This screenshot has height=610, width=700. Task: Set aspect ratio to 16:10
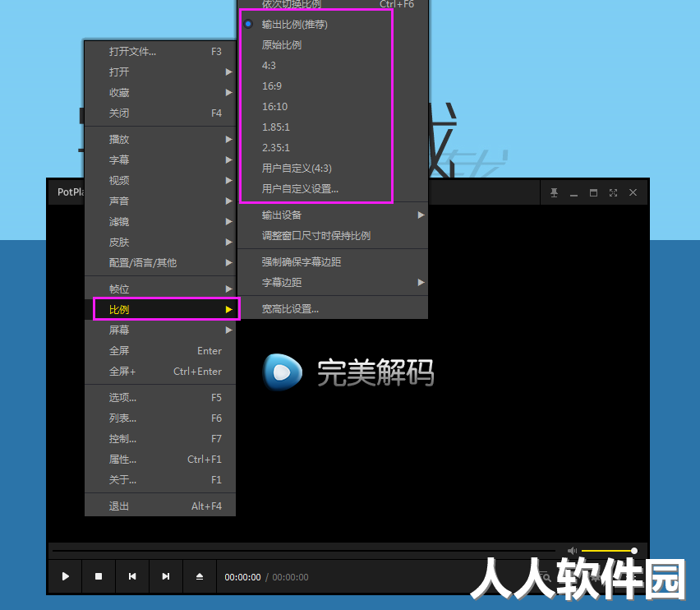(333, 106)
